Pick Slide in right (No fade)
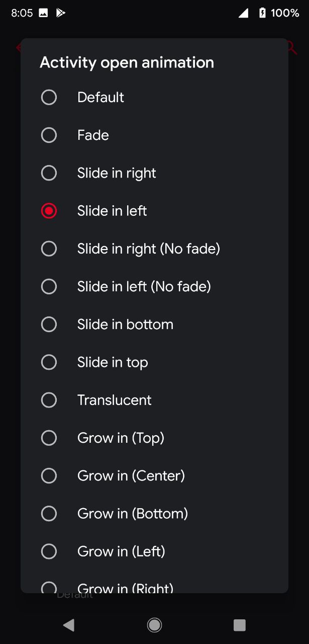 click(154, 249)
